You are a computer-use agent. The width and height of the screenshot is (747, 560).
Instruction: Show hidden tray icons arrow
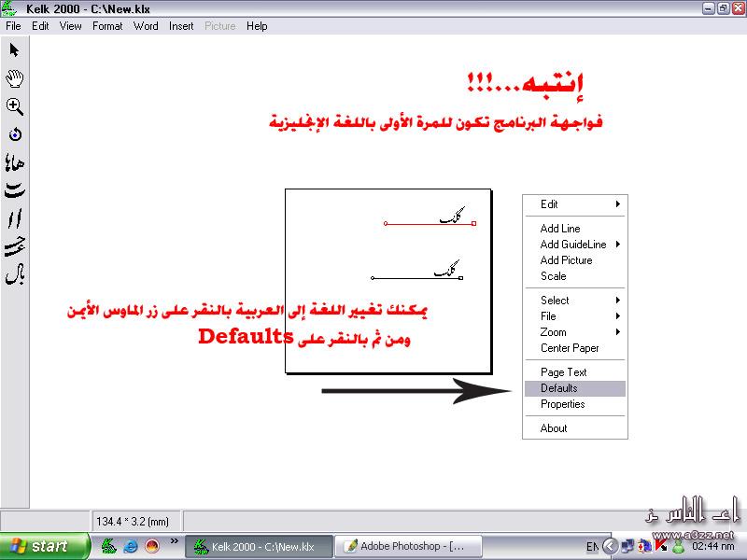(x=611, y=546)
